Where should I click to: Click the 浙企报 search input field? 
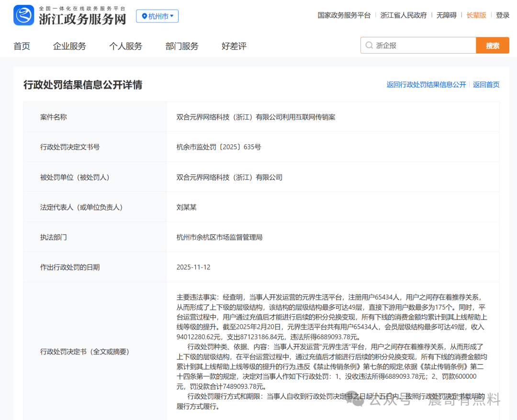coord(418,45)
